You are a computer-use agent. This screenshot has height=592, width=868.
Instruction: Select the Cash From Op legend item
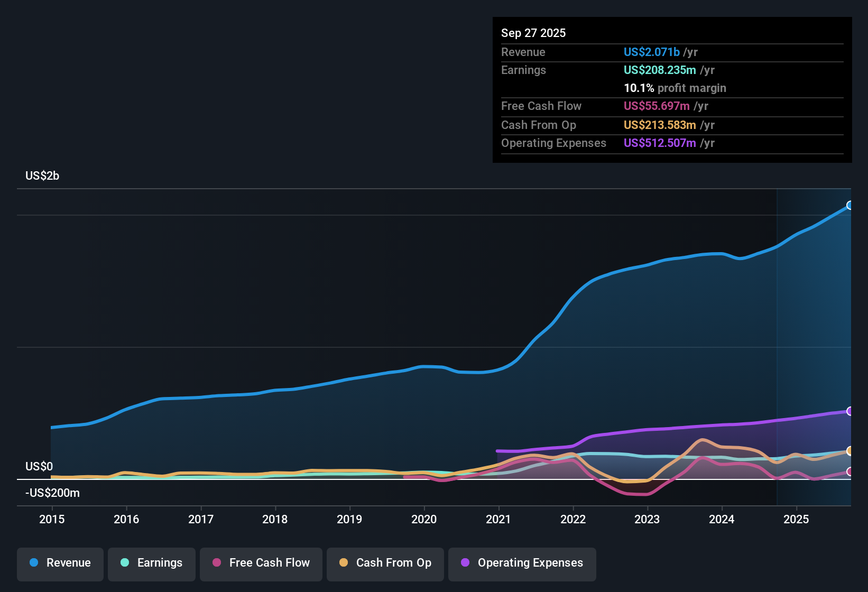385,563
